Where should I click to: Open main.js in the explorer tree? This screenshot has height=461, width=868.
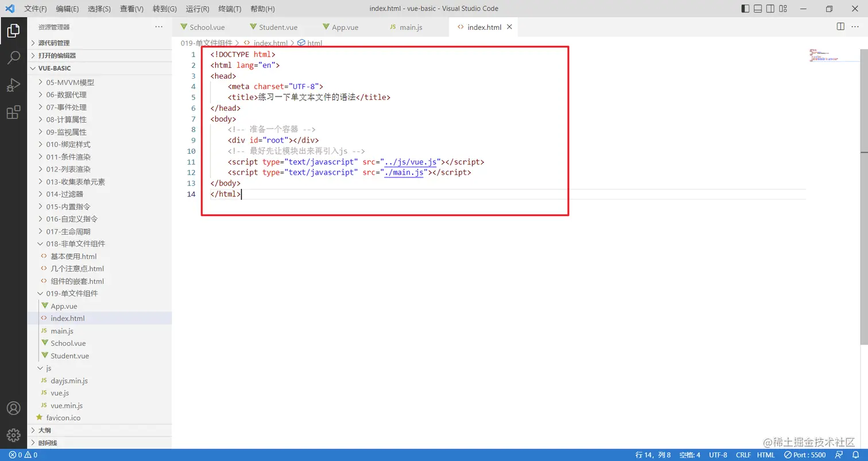(x=100, y=331)
